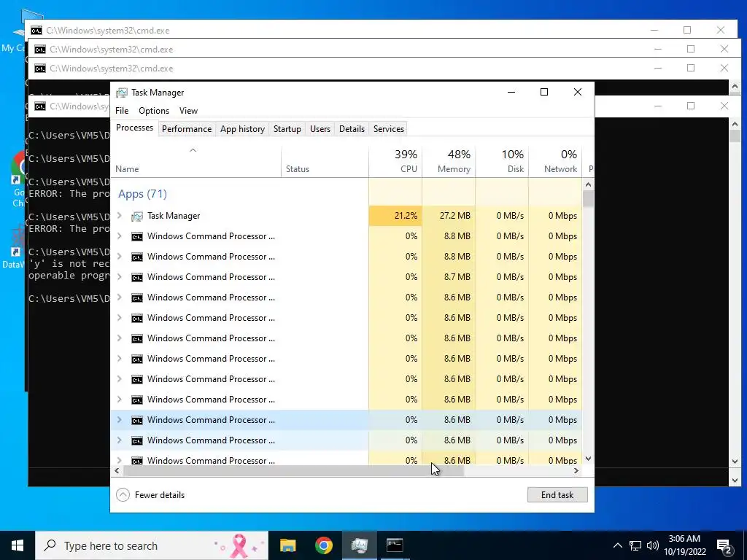Switch to the Details tab
This screenshot has width=747, height=560.
(x=352, y=129)
